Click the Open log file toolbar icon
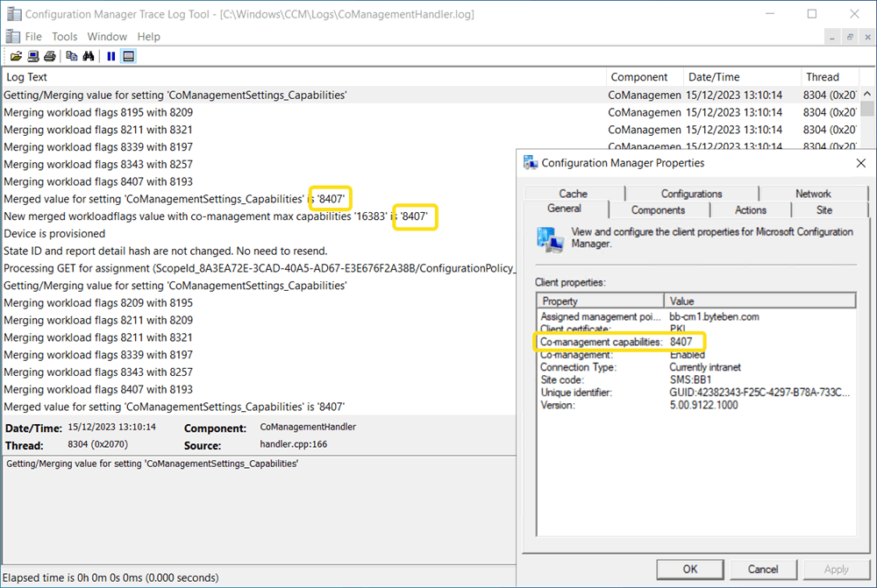 coord(16,56)
